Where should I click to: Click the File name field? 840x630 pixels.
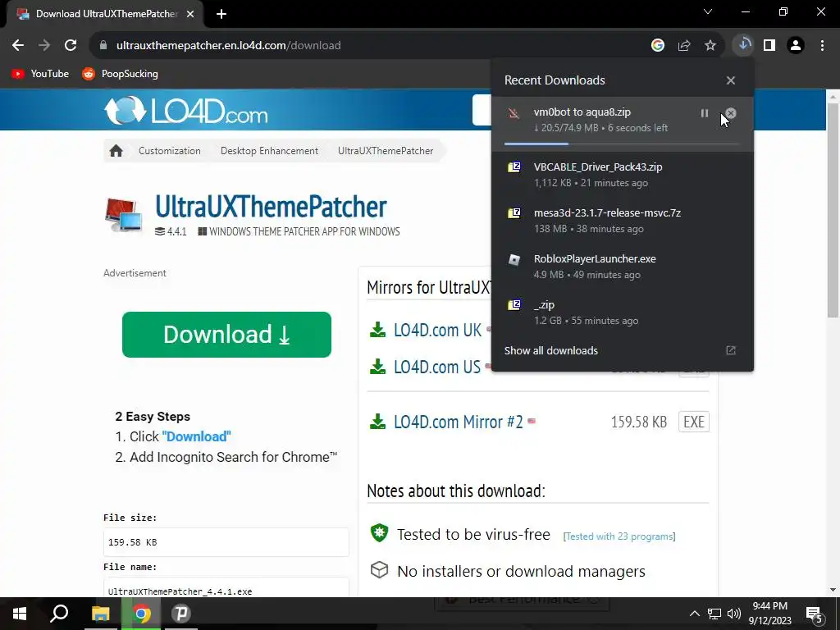tap(226, 587)
